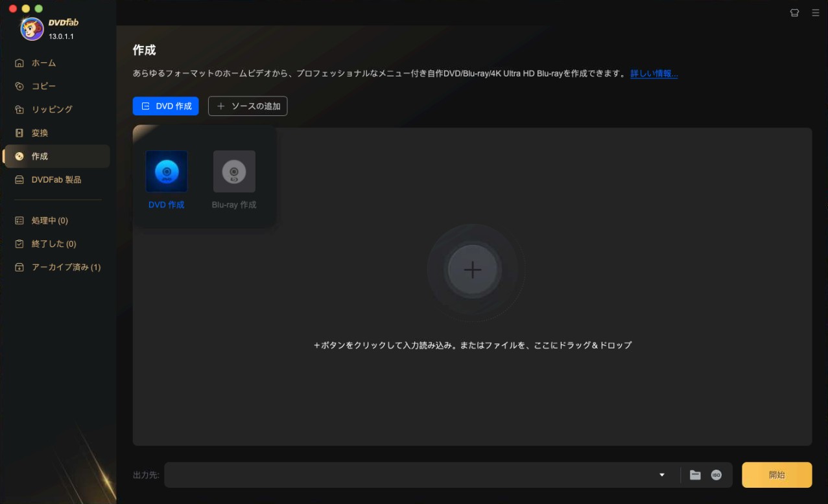Open the hamburger menu at top right
Screen dimensions: 828x504
coord(816,12)
